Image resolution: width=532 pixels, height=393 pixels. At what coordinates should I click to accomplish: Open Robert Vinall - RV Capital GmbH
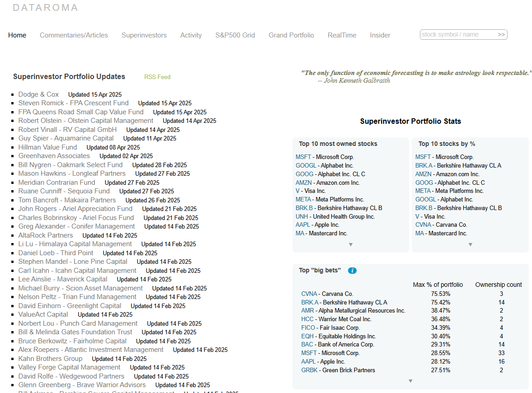click(x=67, y=130)
